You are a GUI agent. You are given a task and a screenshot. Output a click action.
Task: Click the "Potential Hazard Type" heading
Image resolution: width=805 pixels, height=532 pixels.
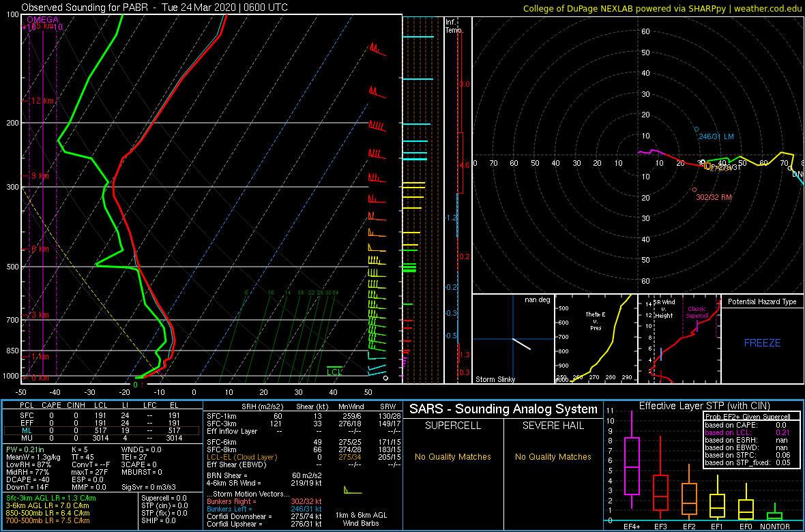coord(762,301)
